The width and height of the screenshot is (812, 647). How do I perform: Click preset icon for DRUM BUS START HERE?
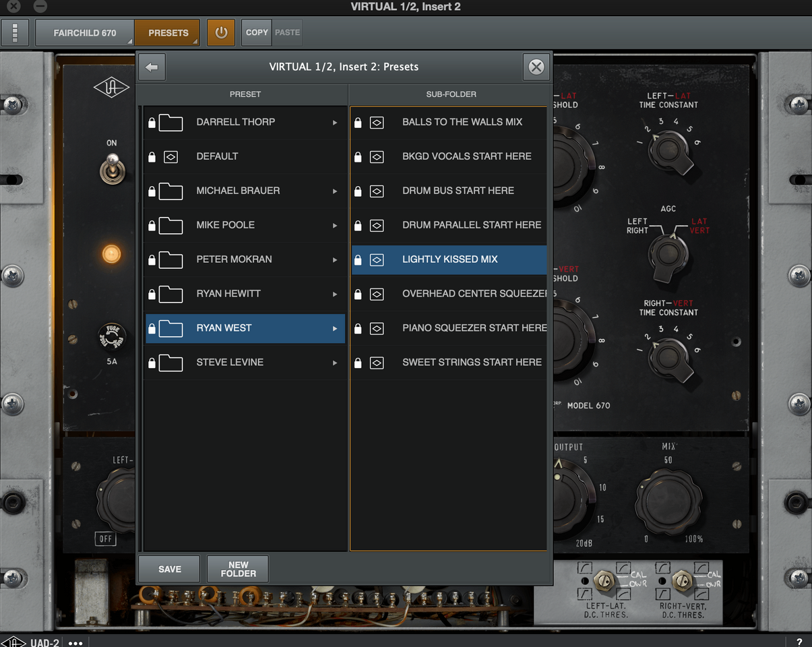point(377,191)
